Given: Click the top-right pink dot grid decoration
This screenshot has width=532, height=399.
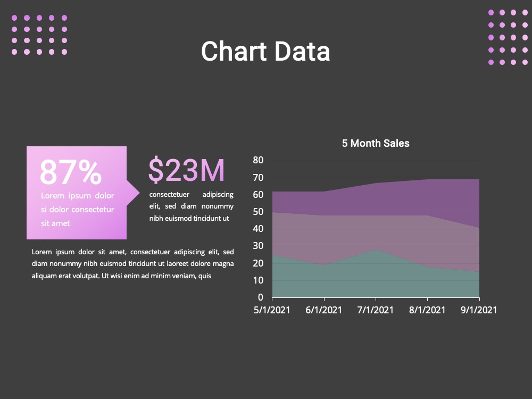Looking at the screenshot, I should 508,37.
